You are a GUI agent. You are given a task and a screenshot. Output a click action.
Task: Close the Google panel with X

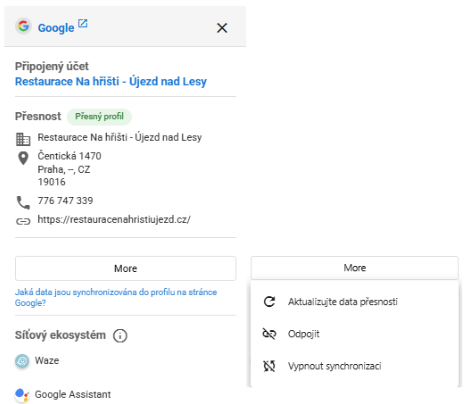coord(222,28)
